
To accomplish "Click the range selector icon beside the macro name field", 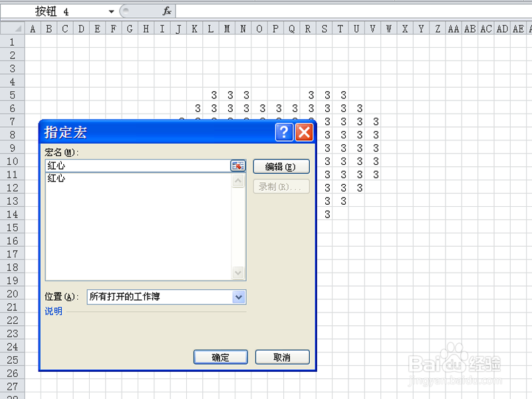I will 238,166.
